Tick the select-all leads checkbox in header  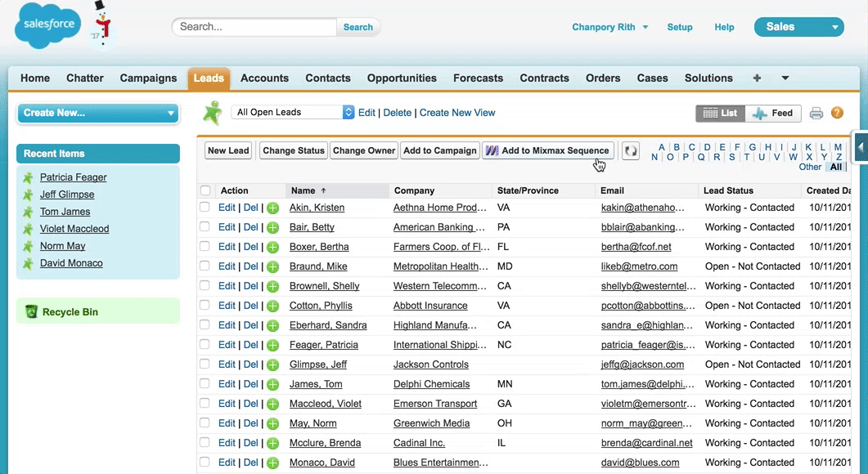pyautogui.click(x=205, y=190)
